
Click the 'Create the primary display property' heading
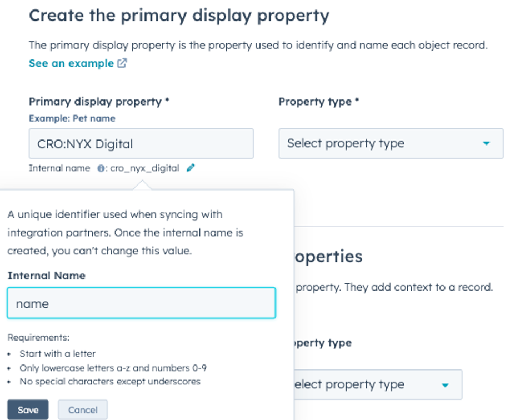[x=179, y=15]
